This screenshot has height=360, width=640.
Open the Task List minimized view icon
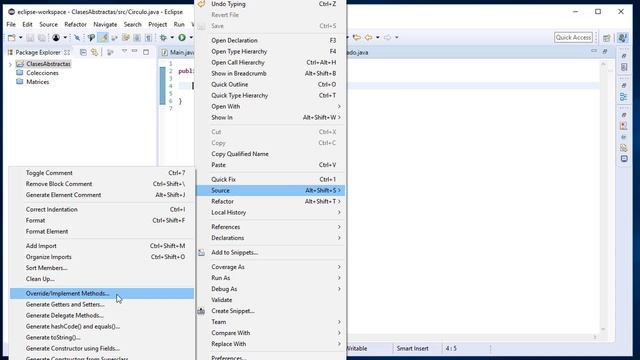(x=624, y=67)
